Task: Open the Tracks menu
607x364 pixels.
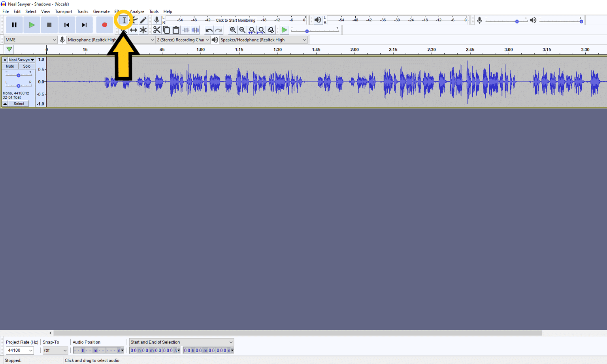Action: [x=83, y=11]
